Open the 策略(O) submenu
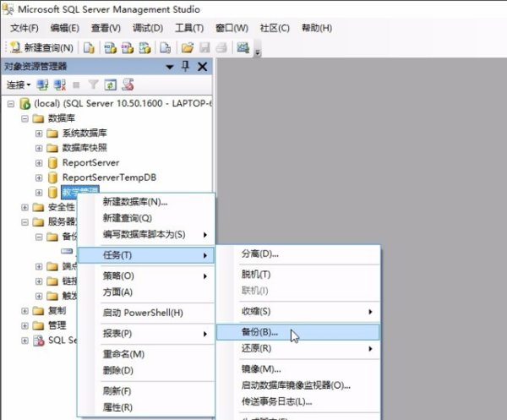507x420 pixels. [x=146, y=276]
